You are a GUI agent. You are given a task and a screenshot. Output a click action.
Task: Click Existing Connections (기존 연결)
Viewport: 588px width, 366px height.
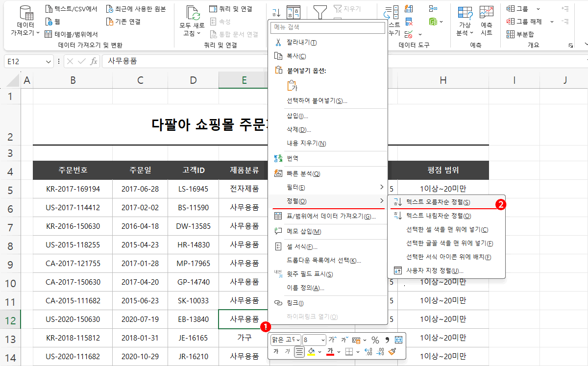click(x=123, y=22)
